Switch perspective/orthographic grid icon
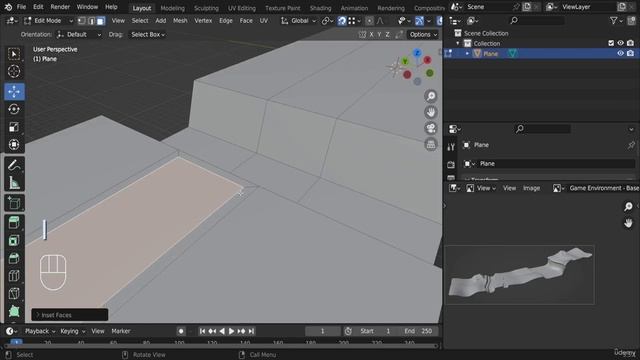This screenshot has width=640, height=360. (431, 144)
